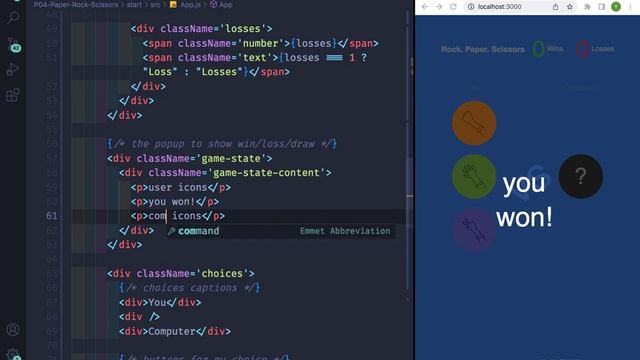Choose the green rock button
640x360 pixels.
click(474, 176)
